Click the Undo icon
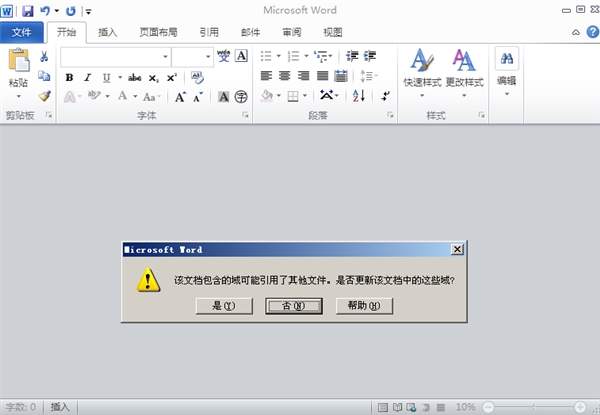 point(45,11)
